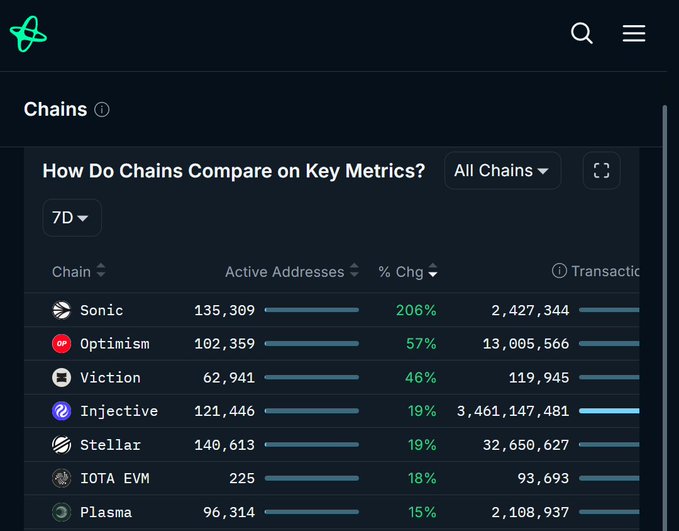Click IOTA EVM's 225 addresses value
Screen dimensions: 679x531
point(242,479)
